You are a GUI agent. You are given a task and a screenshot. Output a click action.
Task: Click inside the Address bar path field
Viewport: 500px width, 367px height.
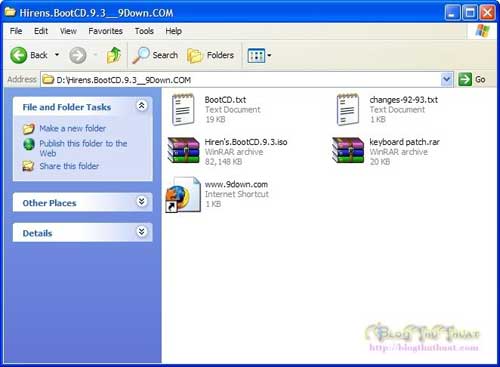click(x=247, y=80)
